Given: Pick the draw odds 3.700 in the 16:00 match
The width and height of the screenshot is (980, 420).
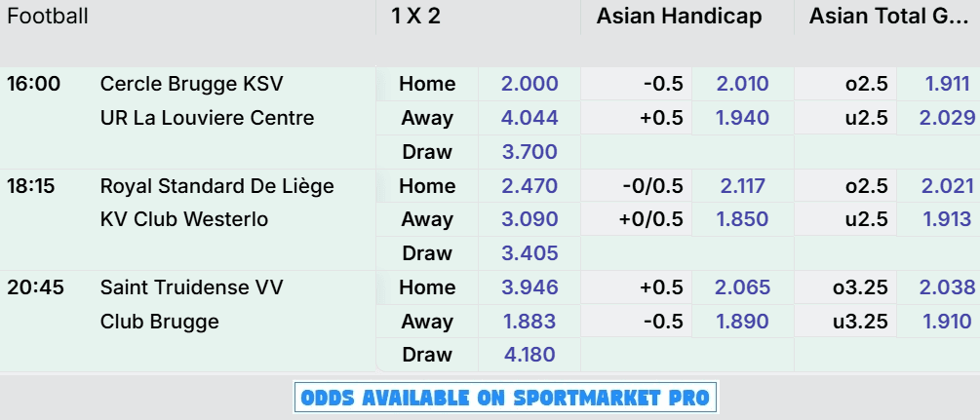Looking at the screenshot, I should pos(529,151).
